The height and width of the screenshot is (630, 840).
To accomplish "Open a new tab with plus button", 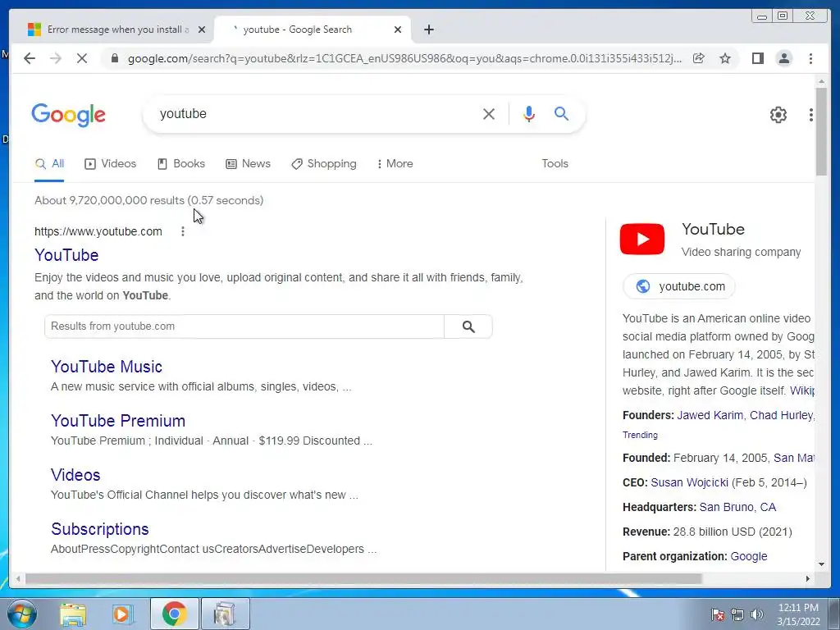I will coord(428,30).
